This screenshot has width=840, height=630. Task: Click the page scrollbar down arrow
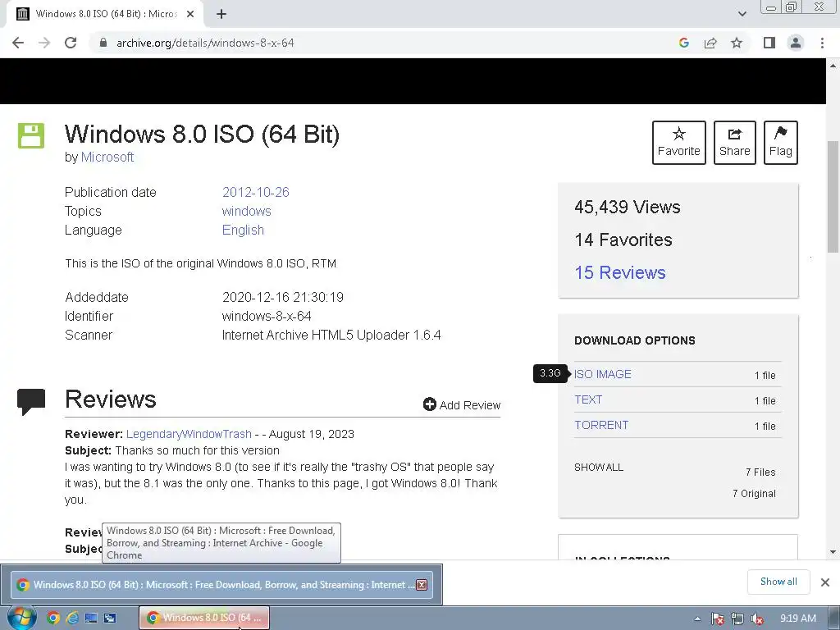[x=833, y=552]
